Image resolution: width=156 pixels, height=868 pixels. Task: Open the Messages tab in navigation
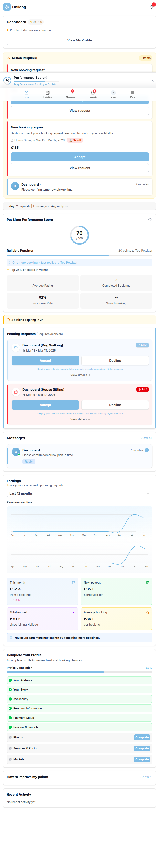tap(70, 94)
